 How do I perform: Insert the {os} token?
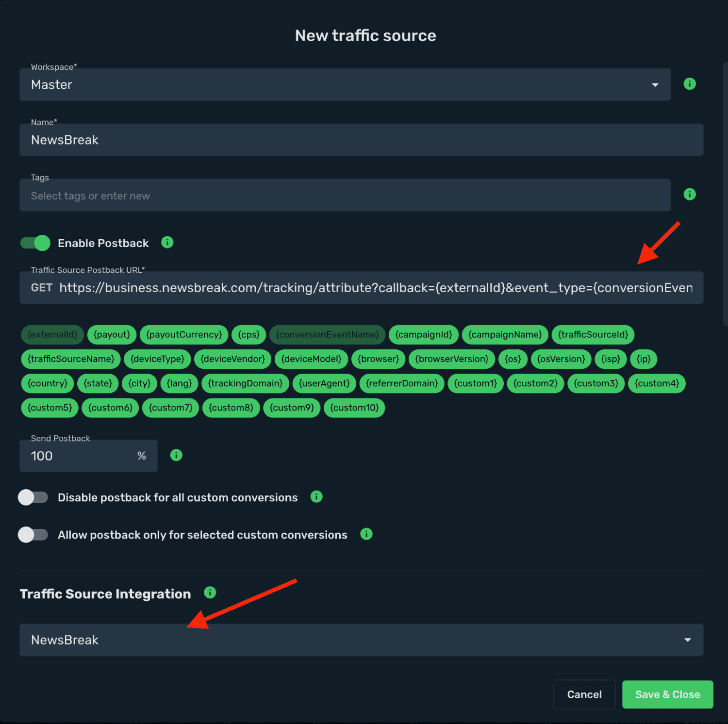pyautogui.click(x=513, y=359)
